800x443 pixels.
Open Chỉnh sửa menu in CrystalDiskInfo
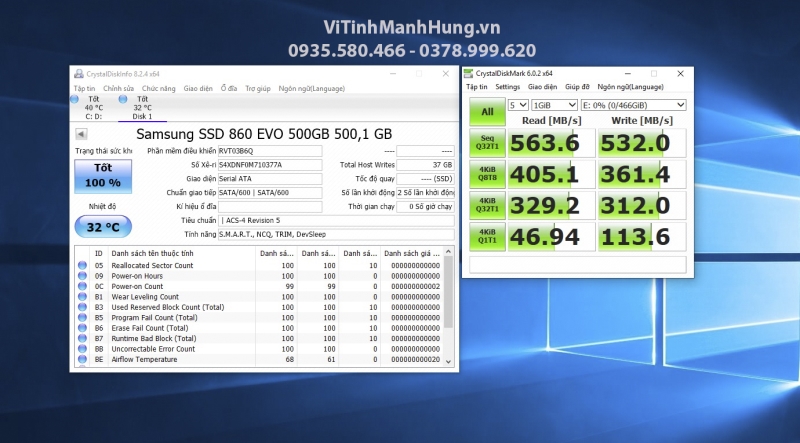pyautogui.click(x=118, y=88)
